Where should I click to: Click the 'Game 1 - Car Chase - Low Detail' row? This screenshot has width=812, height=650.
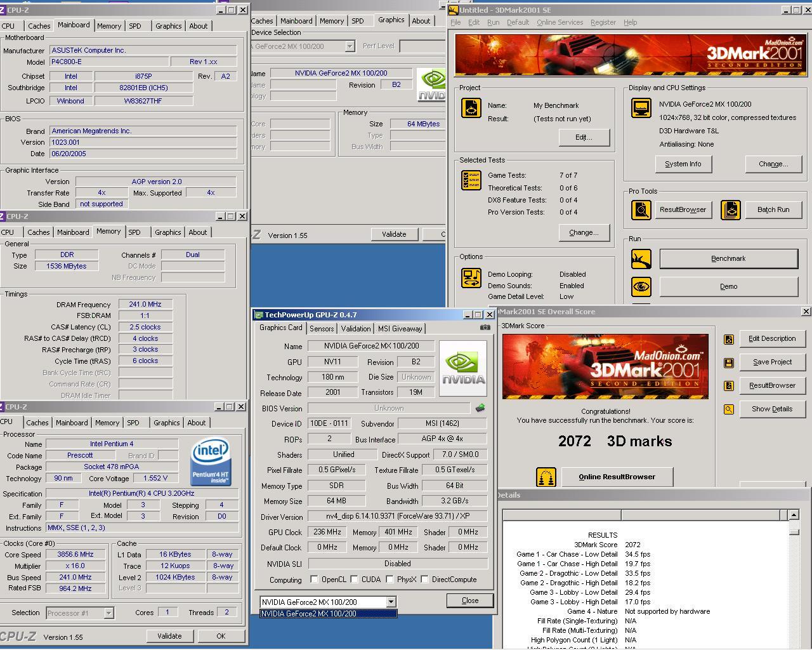[x=583, y=554]
